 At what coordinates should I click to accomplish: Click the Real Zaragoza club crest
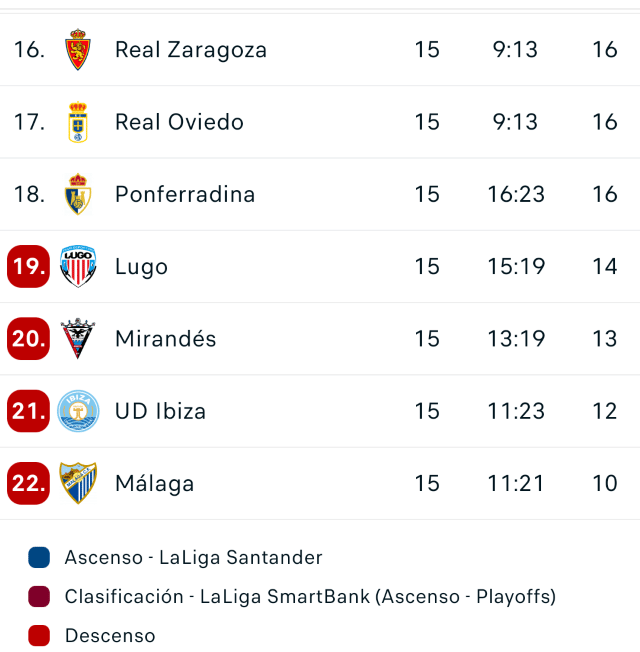77,50
